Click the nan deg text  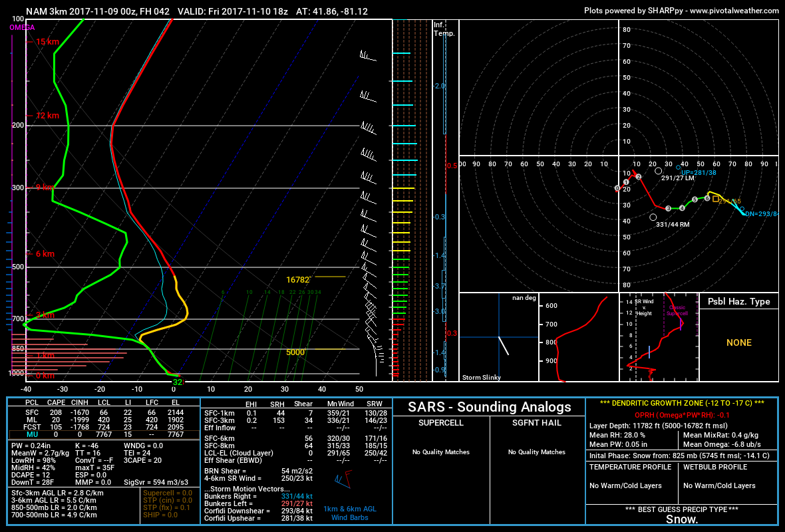click(524, 298)
